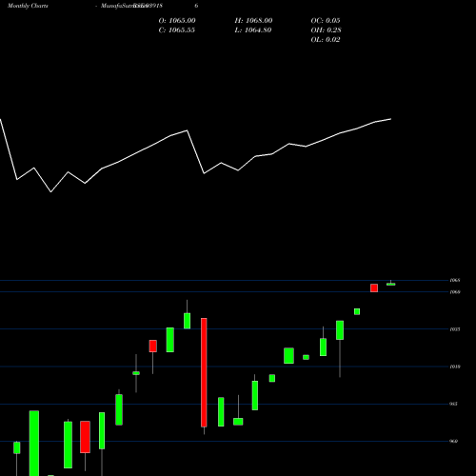
Task: Click the 1065 price axis label
Action: 455,280
